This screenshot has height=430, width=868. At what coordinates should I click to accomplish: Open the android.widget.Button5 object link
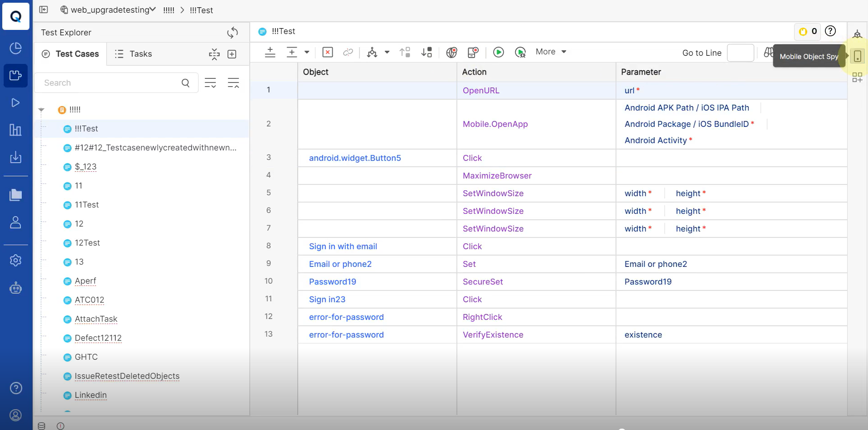pyautogui.click(x=355, y=158)
